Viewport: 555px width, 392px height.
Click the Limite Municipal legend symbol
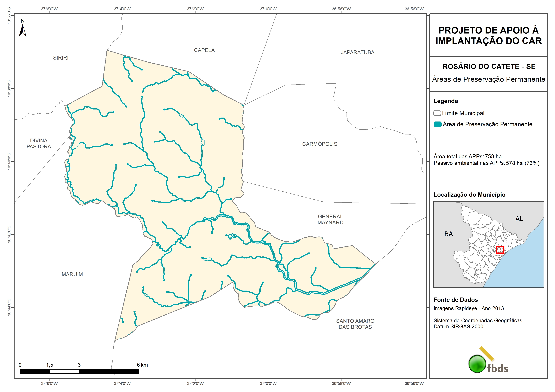point(437,113)
